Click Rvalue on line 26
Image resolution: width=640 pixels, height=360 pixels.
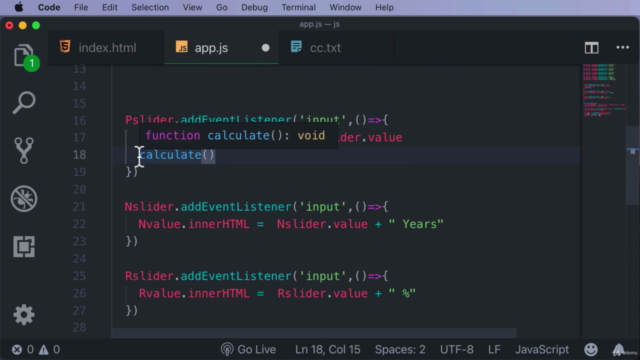[159, 293]
